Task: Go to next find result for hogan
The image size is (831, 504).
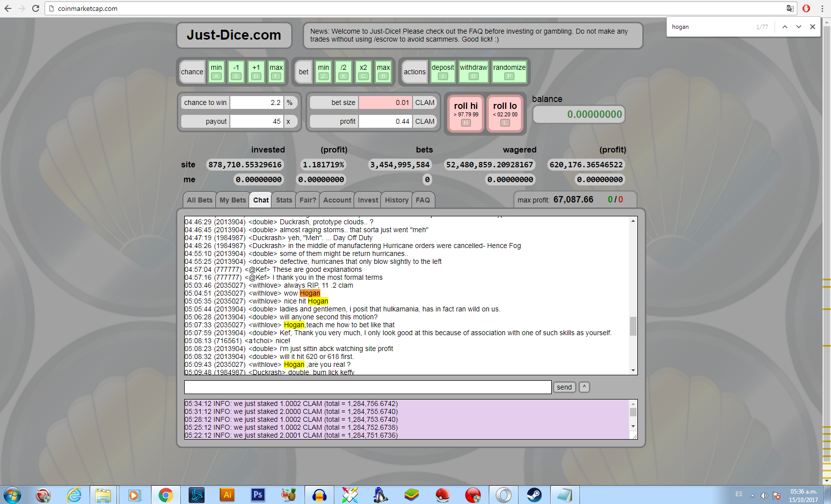Action: (x=799, y=27)
